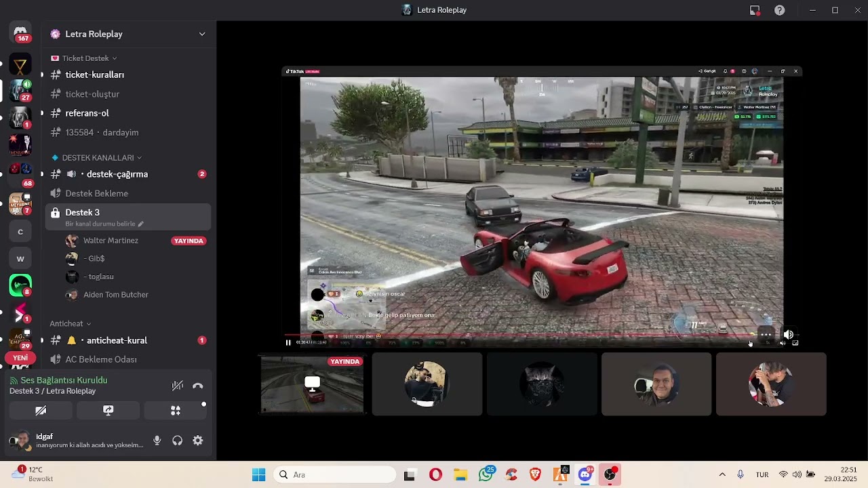This screenshot has width=868, height=488.
Task: Open user settings gear icon
Action: point(198,441)
